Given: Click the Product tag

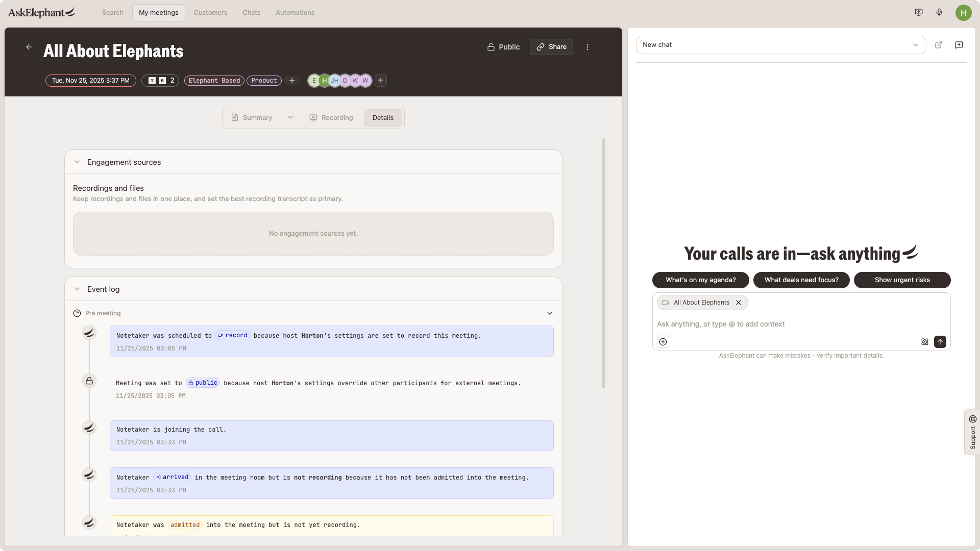Looking at the screenshot, I should coord(264,81).
